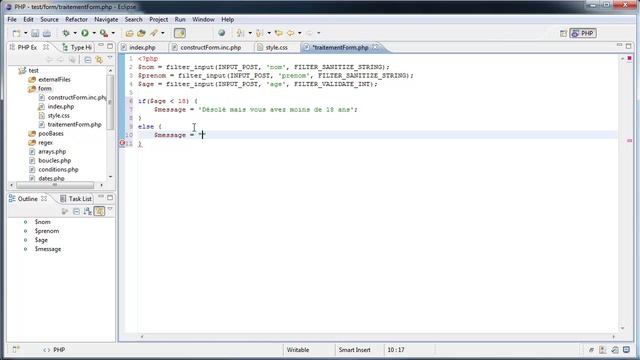640x360 pixels.
Task: Click the globe web browser icon
Action: (x=221, y=33)
